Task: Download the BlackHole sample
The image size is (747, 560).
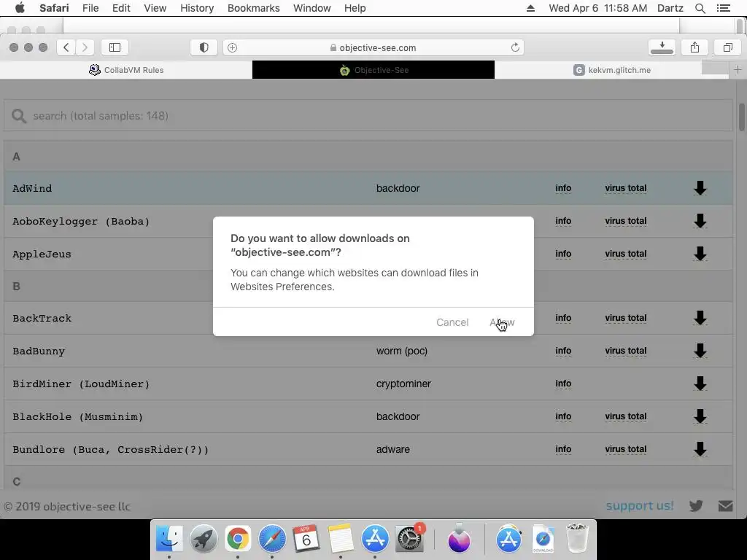Action: [700, 416]
